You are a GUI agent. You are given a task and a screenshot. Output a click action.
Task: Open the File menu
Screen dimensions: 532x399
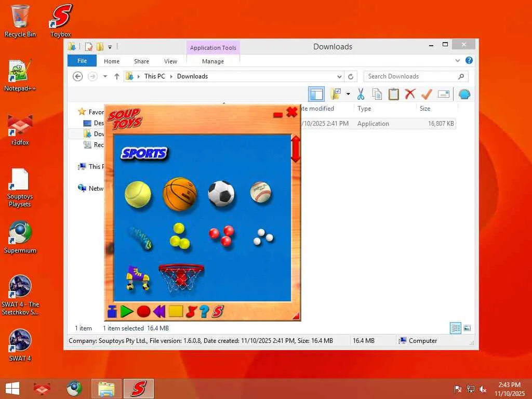tap(82, 61)
